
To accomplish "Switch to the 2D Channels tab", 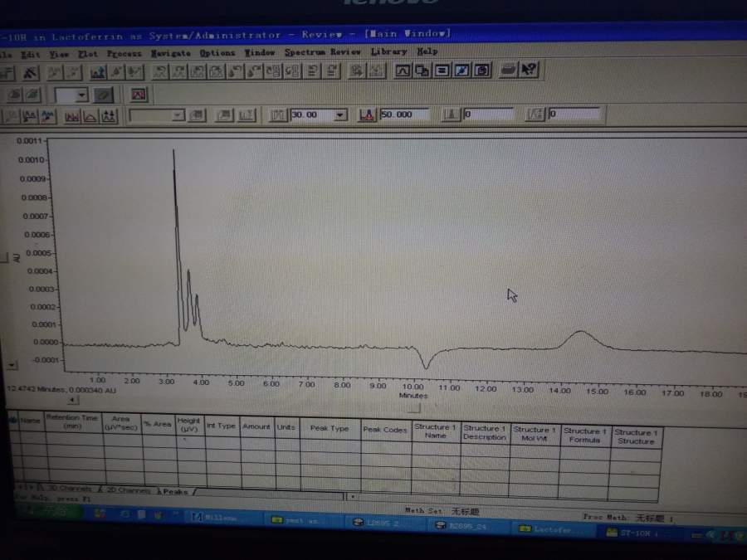I will (128, 489).
